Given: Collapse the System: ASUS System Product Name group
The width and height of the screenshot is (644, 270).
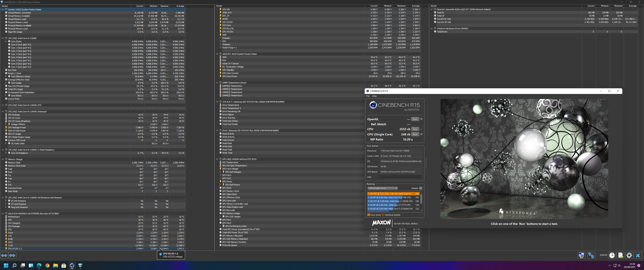Looking at the screenshot, I should [x=3, y=10].
